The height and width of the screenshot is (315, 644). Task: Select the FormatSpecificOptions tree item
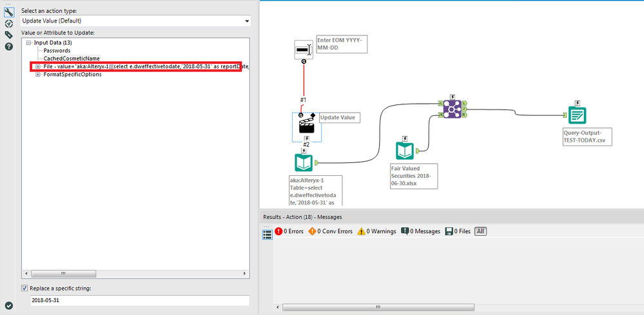[x=72, y=75]
